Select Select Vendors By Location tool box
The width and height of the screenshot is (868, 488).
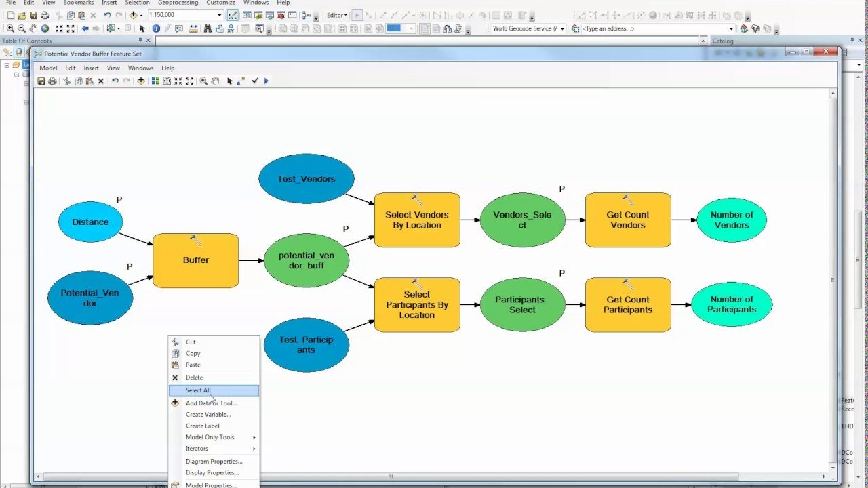tap(417, 220)
